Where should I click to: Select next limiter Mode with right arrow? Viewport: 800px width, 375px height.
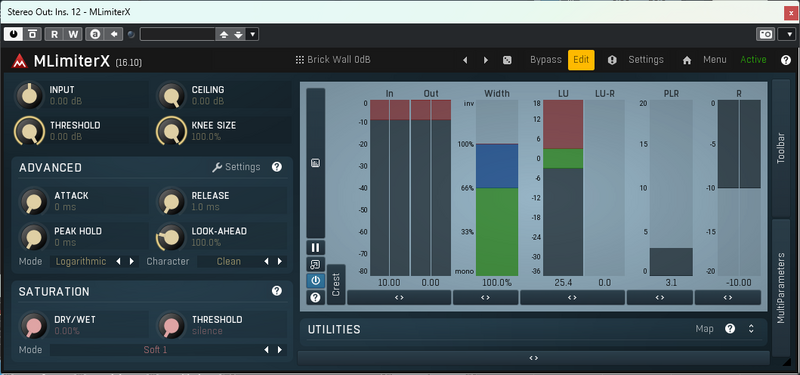pos(132,261)
